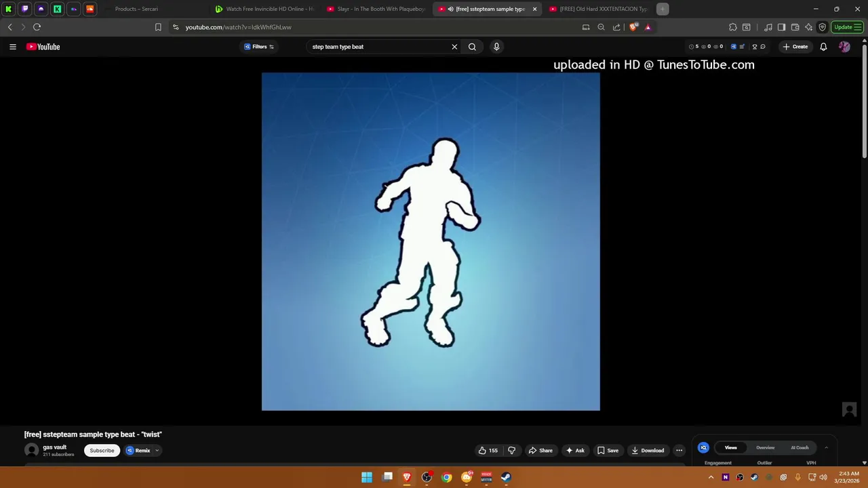
Task: Download the video
Action: pos(648,450)
